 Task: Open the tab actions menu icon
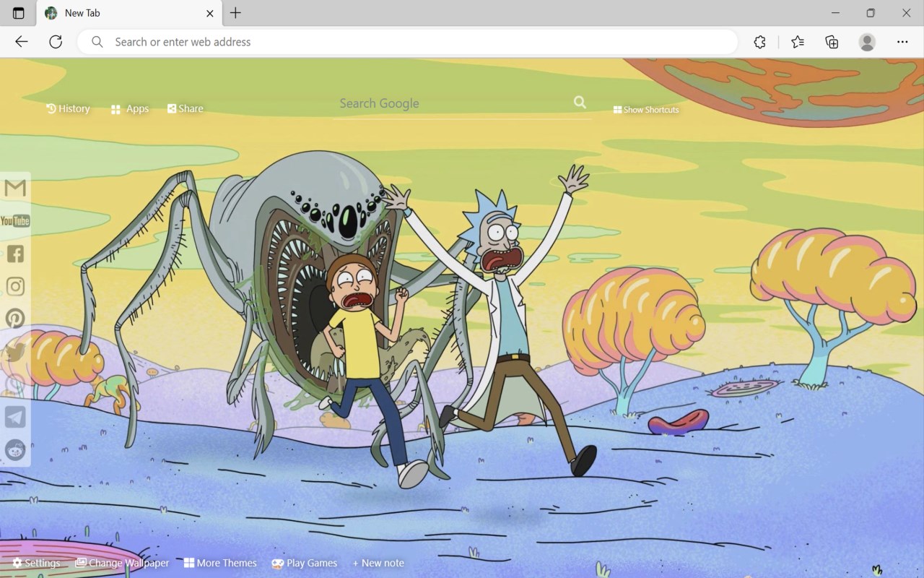point(19,13)
